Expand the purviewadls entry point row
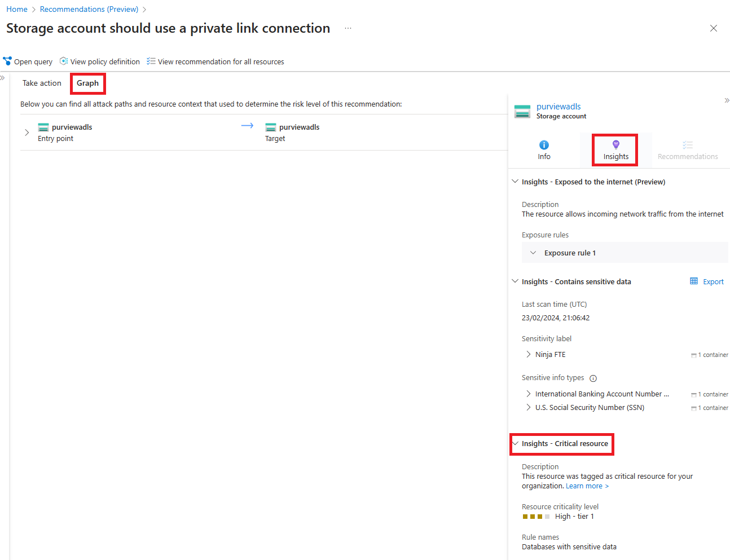This screenshot has width=730, height=560. click(27, 133)
